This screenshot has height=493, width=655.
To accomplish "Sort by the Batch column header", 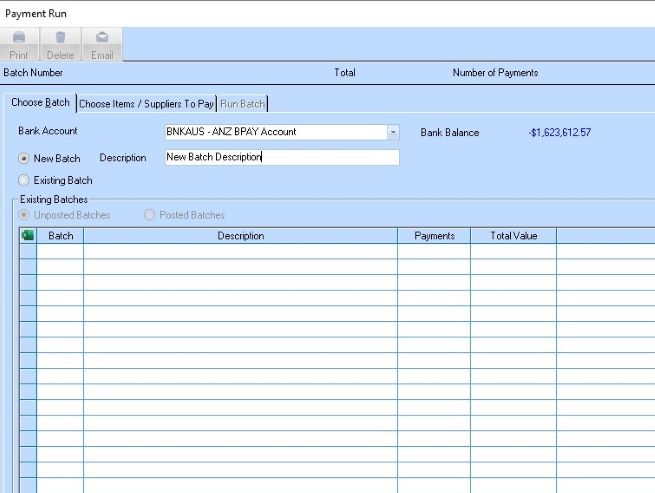I will coord(60,236).
